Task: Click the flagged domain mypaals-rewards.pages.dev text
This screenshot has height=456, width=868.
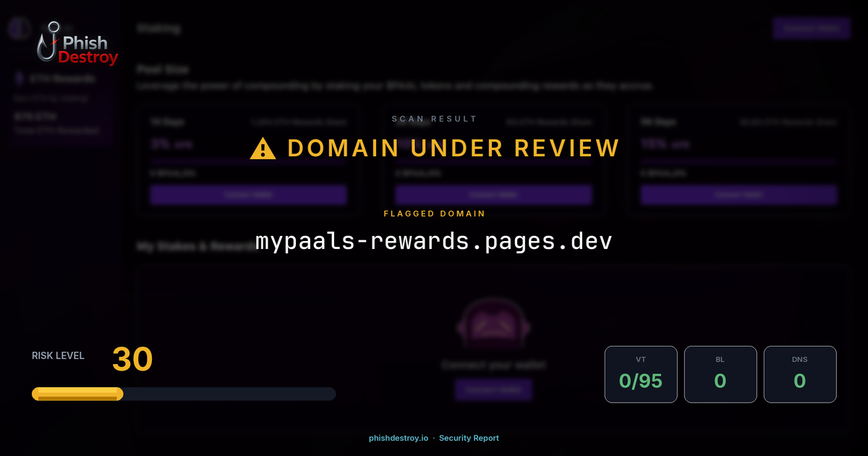Action: pyautogui.click(x=434, y=240)
